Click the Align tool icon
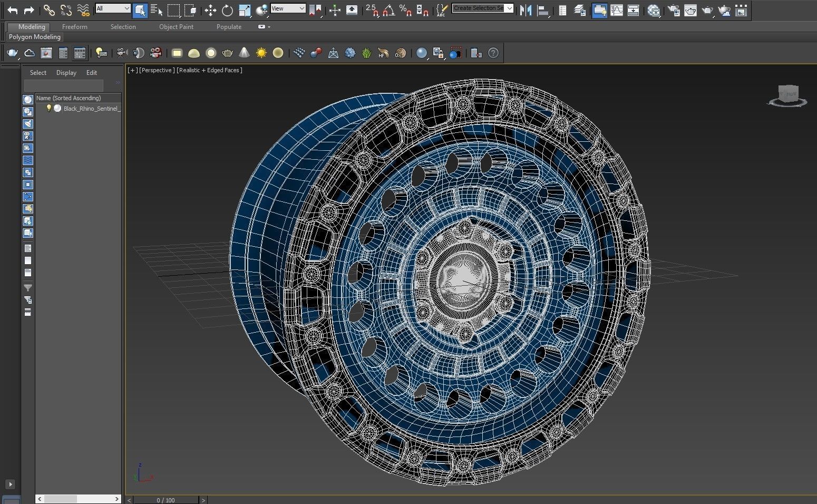Image resolution: width=817 pixels, height=504 pixels. [542, 10]
